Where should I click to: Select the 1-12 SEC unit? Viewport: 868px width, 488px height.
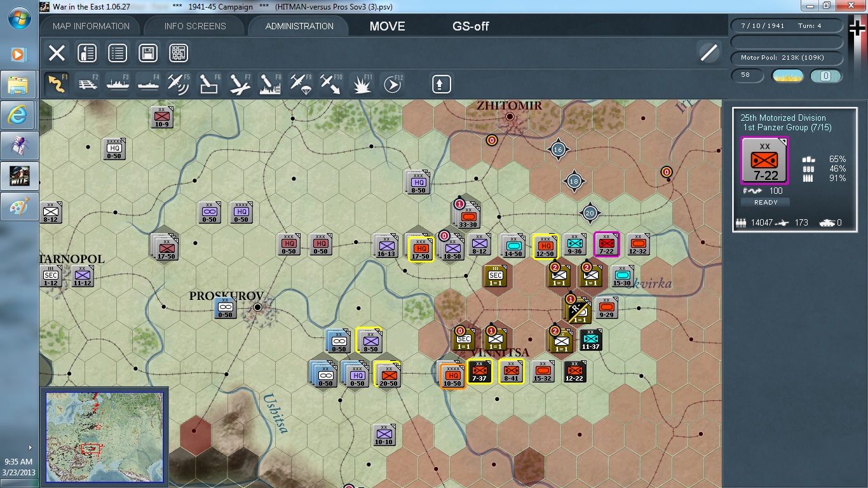(51, 276)
